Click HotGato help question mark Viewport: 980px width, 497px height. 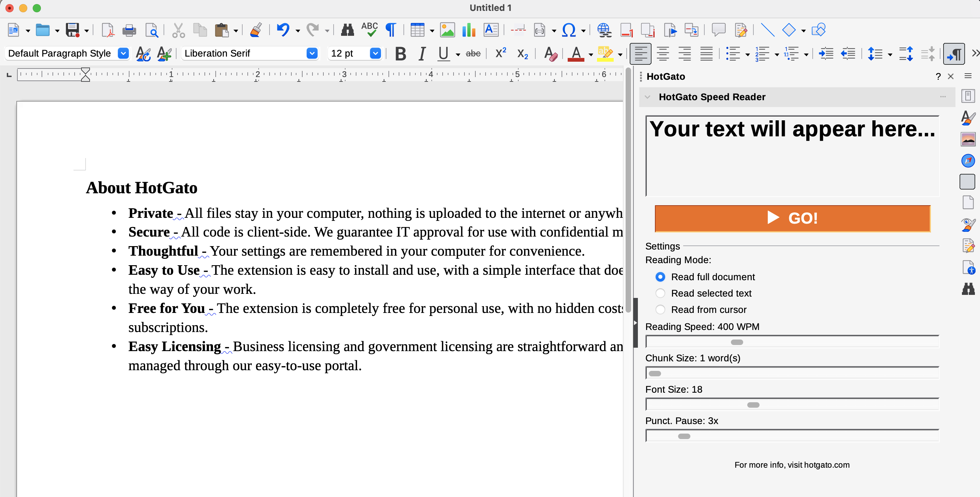coord(938,77)
